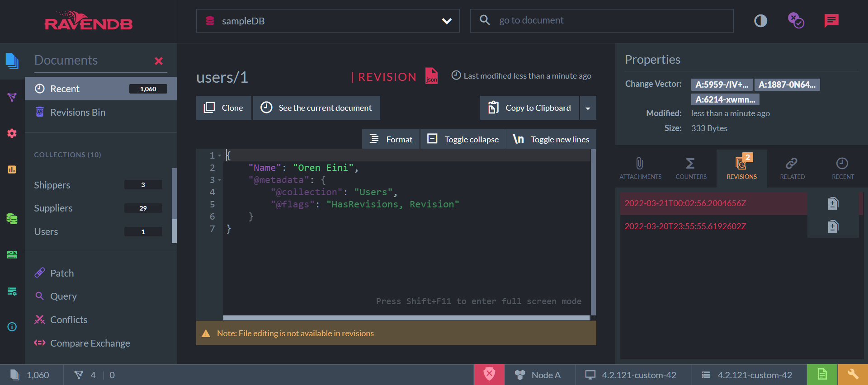Compare the revision 2022-03-20T23:55:55 icon
The image size is (868, 385).
point(833,226)
